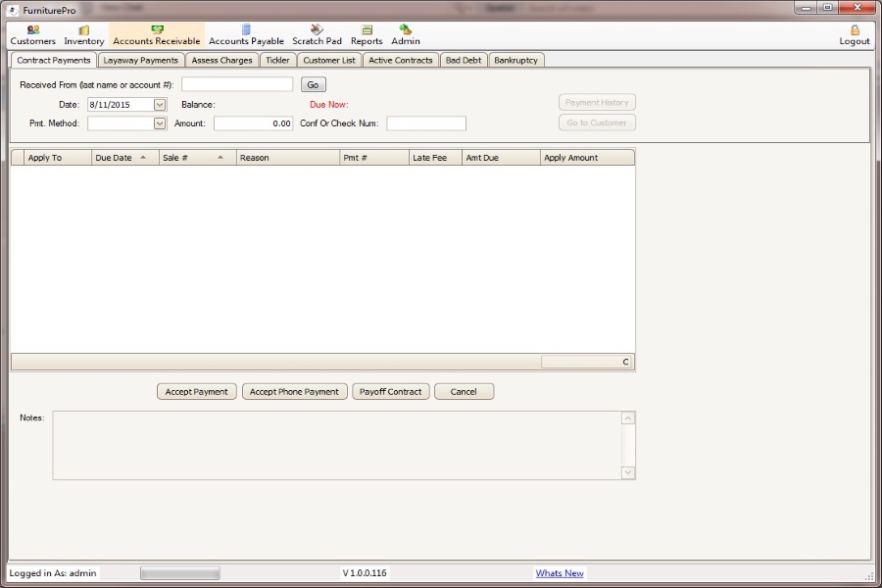
Task: Sort by the Sale # column header
Action: pos(198,158)
